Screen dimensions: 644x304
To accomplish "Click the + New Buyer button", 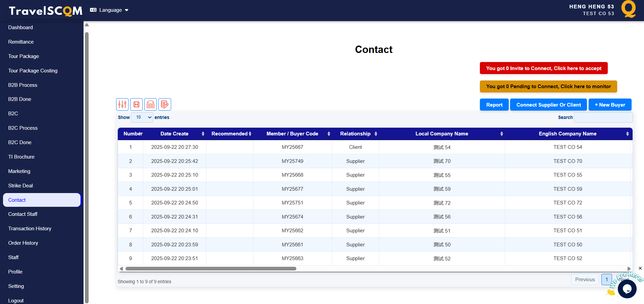I will click(610, 105).
